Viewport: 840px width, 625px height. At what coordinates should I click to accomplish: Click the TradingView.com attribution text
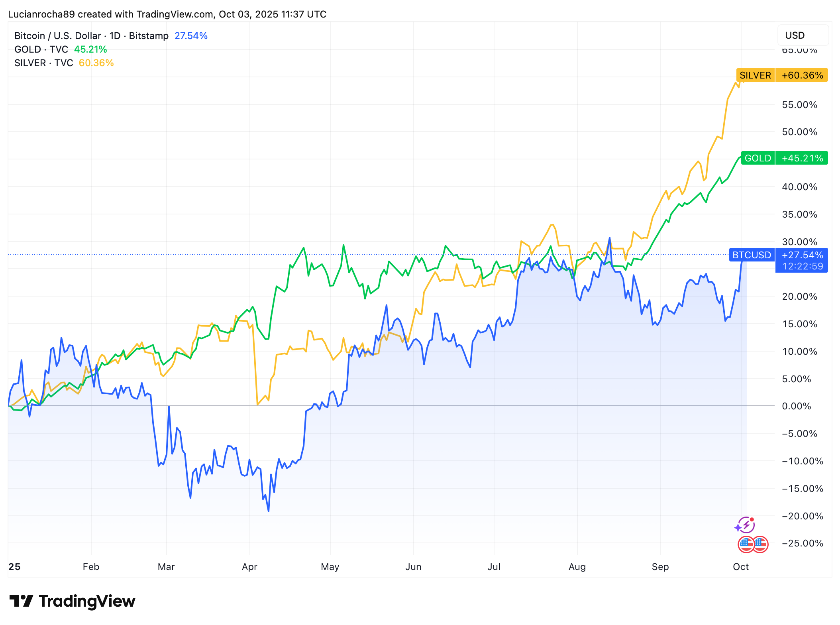tap(175, 14)
